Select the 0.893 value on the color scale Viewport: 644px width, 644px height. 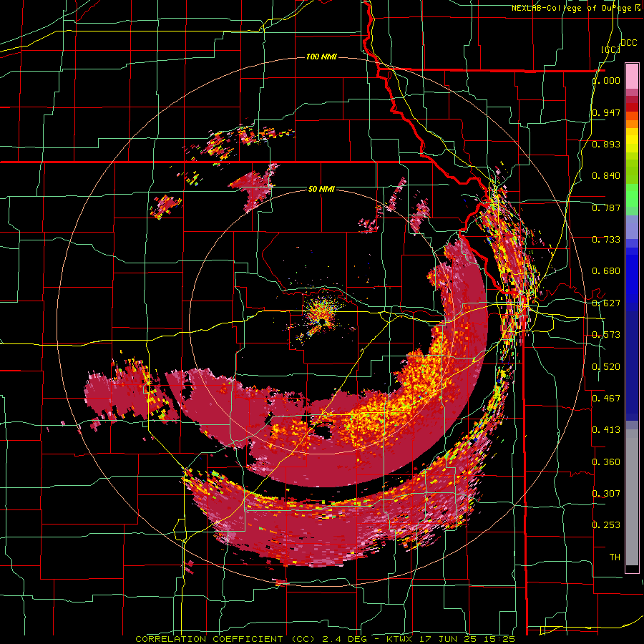click(606, 144)
